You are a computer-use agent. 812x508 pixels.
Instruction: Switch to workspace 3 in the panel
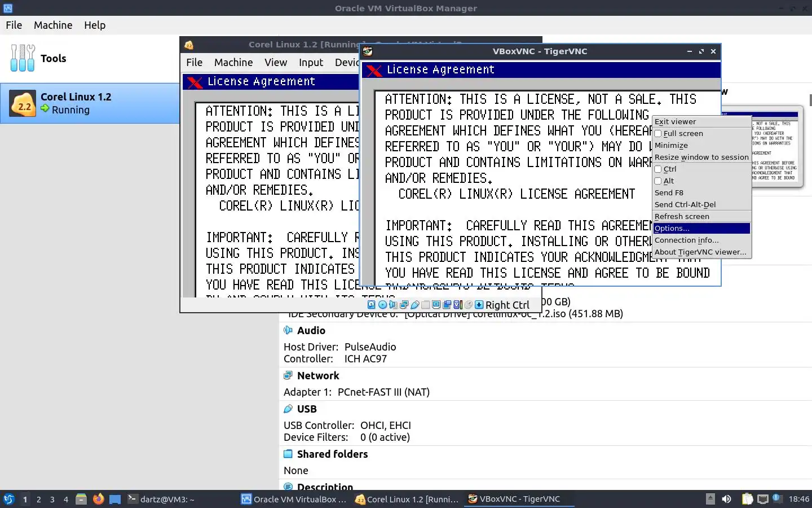[x=52, y=499]
